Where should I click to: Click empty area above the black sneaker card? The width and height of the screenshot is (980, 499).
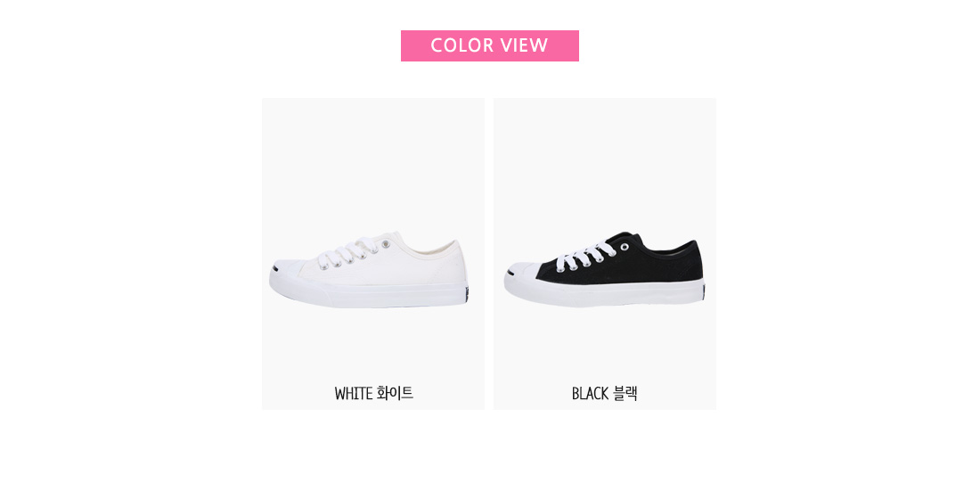604,78
